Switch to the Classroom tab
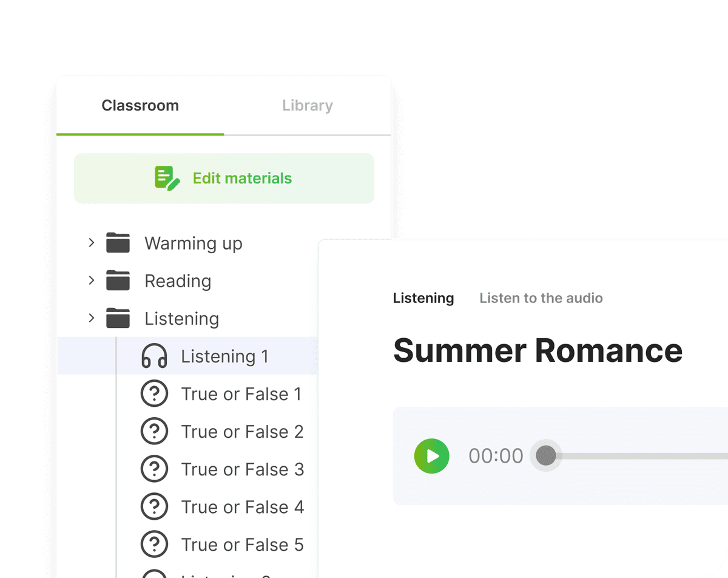 [x=140, y=106]
